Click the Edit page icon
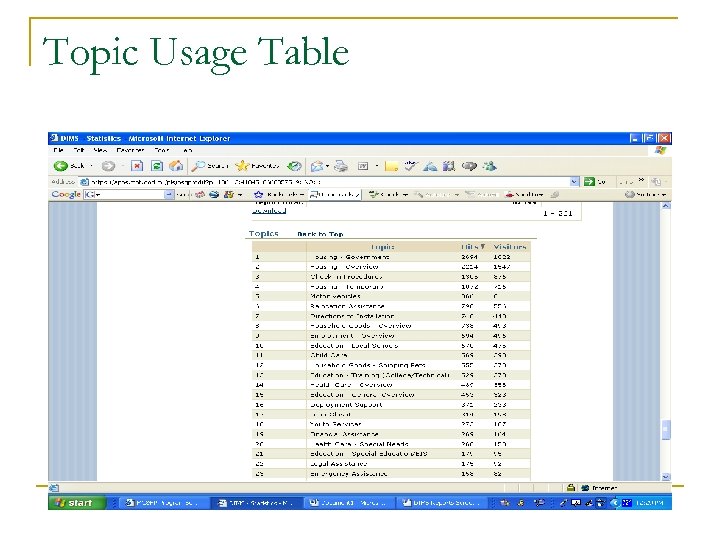 (363, 166)
